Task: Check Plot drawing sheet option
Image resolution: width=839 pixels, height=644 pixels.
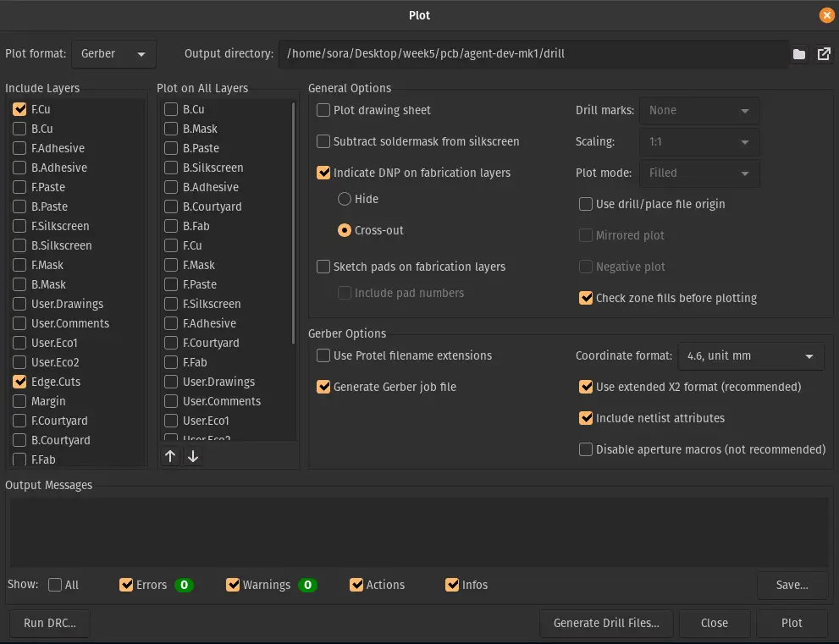Action: tap(323, 110)
